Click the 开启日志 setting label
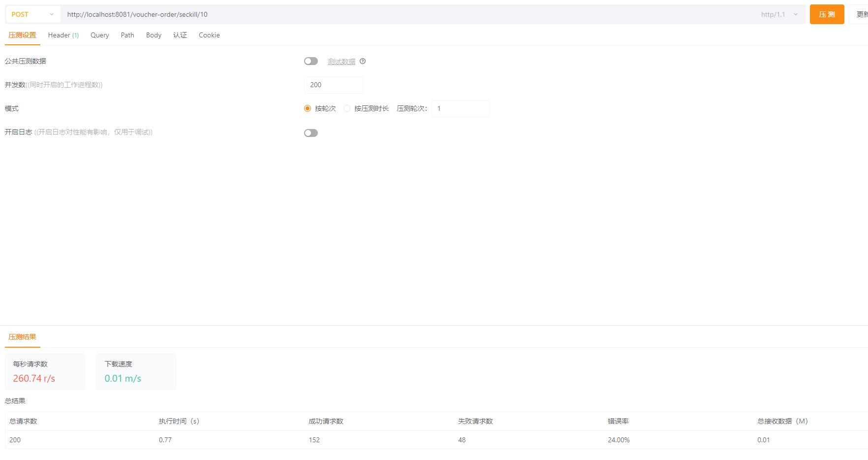 pyautogui.click(x=18, y=132)
